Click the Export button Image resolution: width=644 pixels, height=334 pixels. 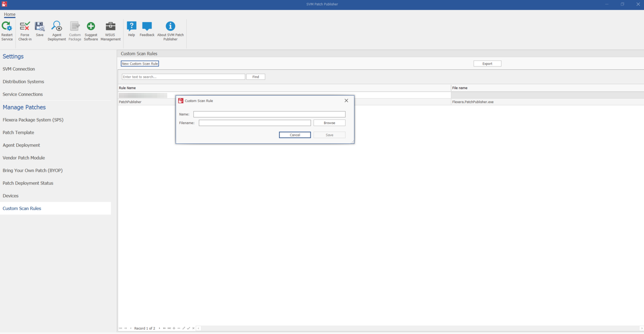(x=487, y=64)
